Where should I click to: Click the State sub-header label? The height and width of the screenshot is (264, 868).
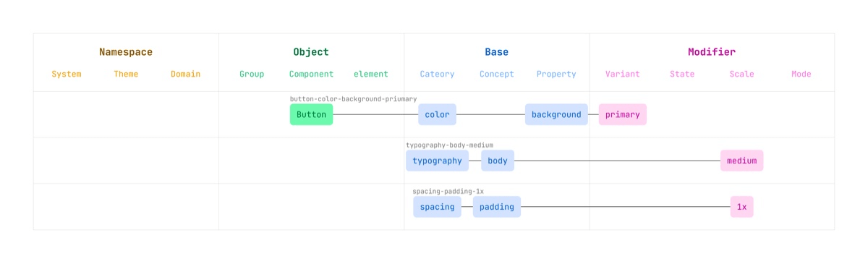682,74
